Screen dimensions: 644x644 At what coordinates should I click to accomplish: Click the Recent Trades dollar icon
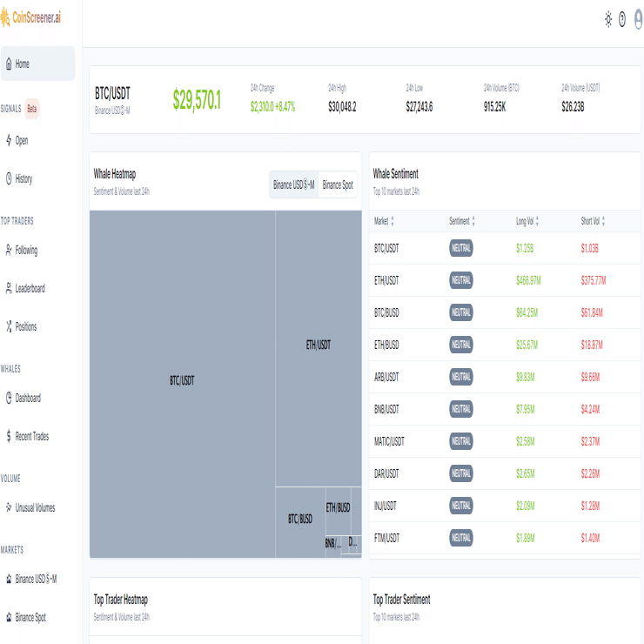click(x=9, y=436)
